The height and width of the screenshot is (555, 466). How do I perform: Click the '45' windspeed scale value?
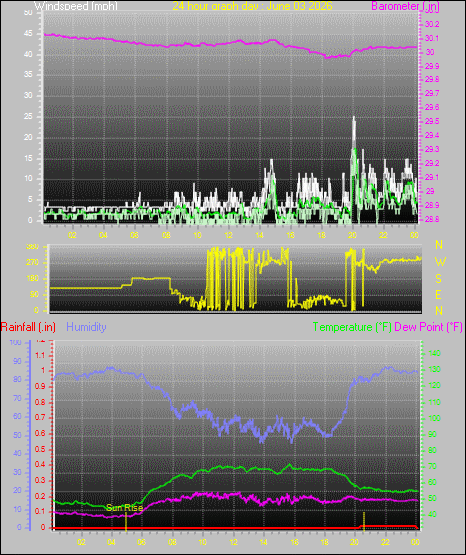click(x=28, y=34)
